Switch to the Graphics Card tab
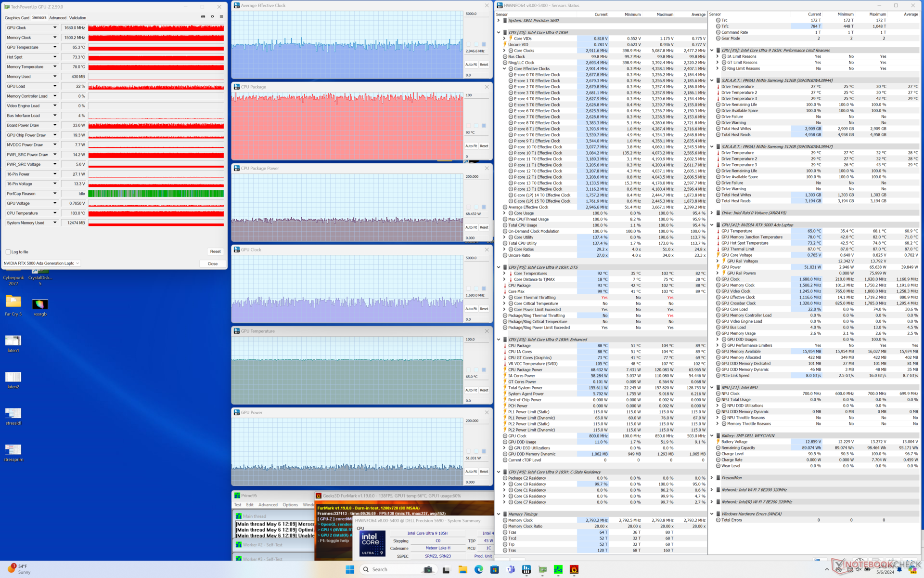This screenshot has height=578, width=924. 17,18
